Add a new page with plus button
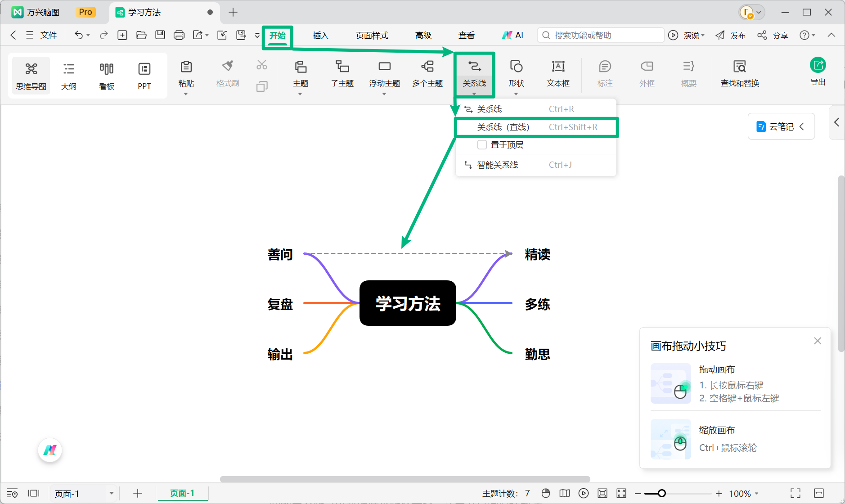Image resolution: width=845 pixels, height=504 pixels. point(138,493)
